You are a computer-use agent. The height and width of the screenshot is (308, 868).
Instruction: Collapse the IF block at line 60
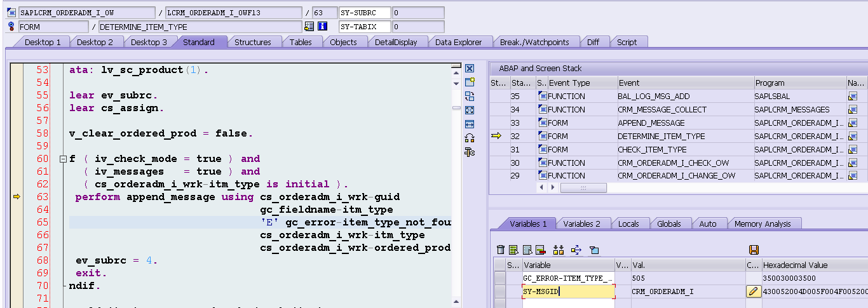coord(63,159)
